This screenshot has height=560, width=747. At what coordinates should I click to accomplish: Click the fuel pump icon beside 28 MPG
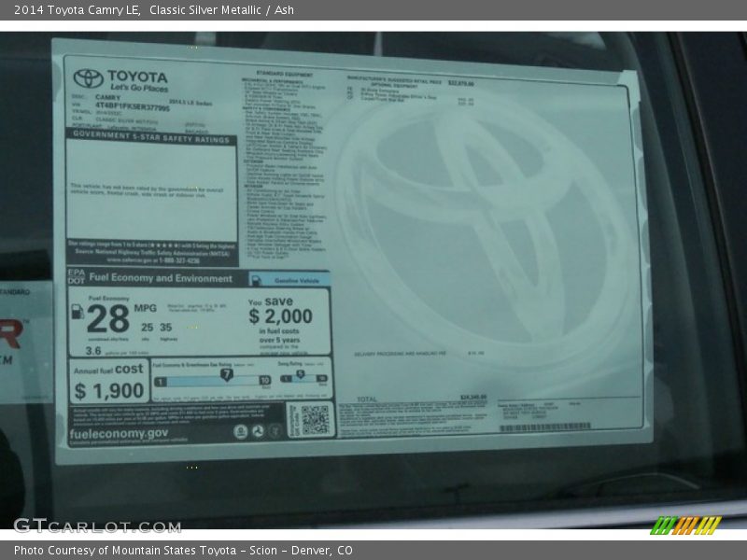(x=78, y=312)
